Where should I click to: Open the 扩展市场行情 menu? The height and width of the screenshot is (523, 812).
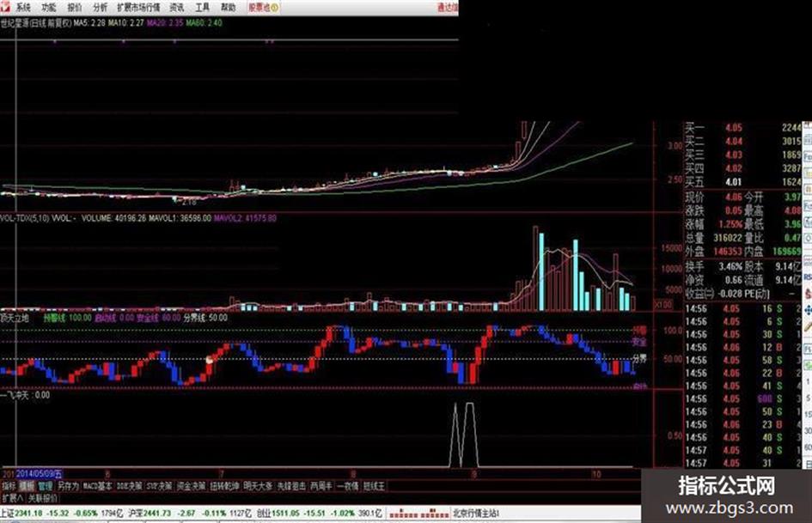(138, 7)
